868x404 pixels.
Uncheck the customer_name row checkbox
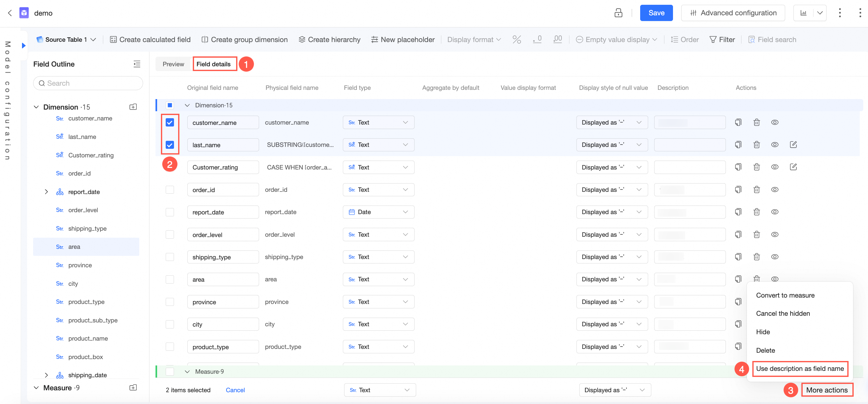tap(170, 122)
